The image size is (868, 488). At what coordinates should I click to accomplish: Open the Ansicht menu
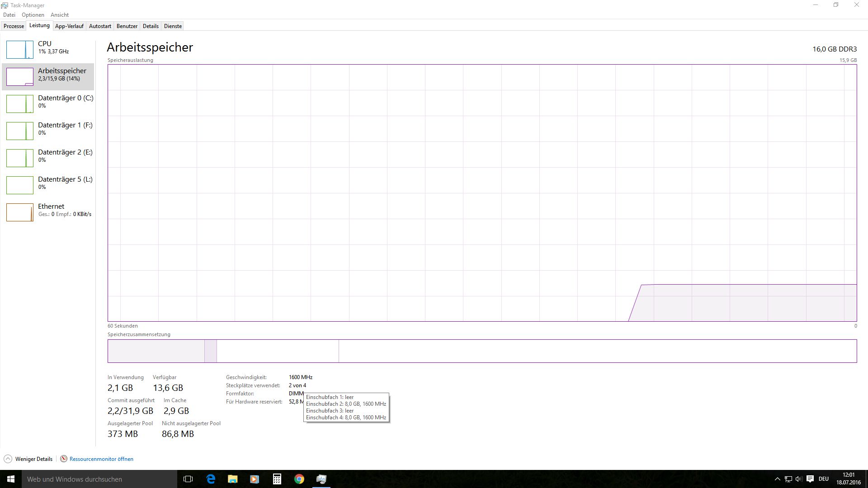click(60, 15)
